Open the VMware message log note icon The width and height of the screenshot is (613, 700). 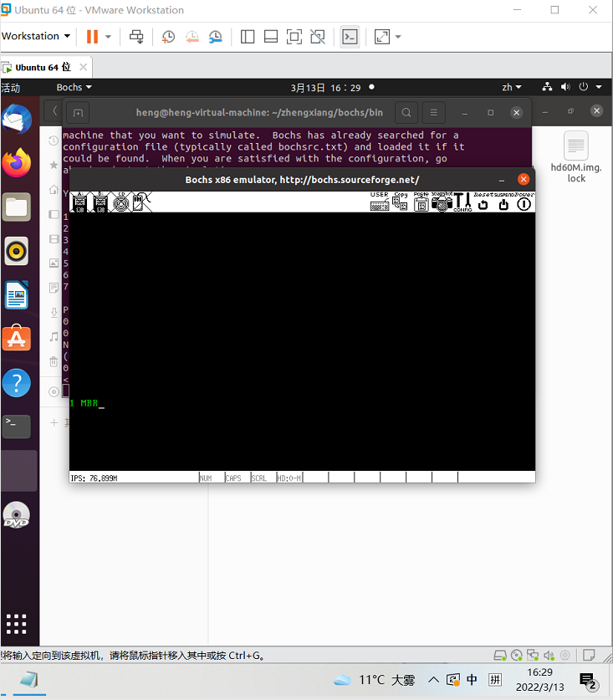(590, 655)
